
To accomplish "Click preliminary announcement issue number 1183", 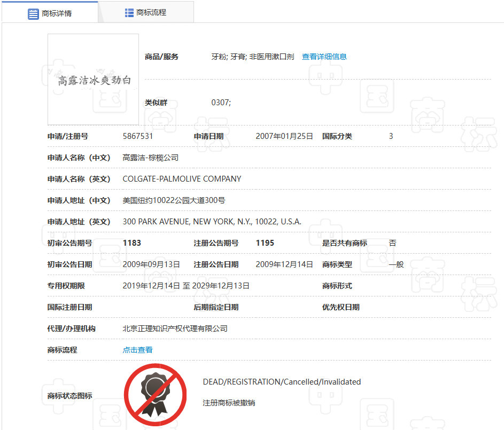I will click(132, 243).
